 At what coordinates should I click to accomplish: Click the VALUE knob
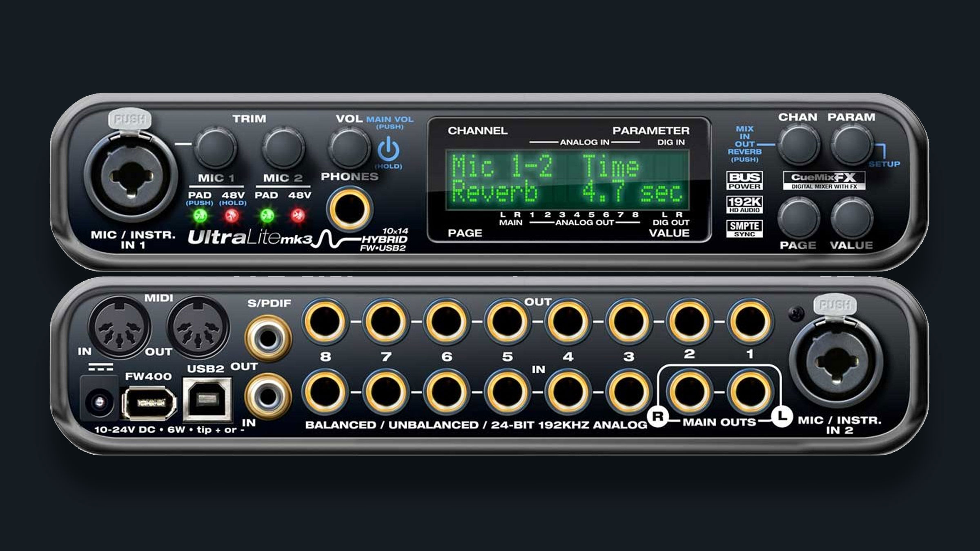coord(852,218)
